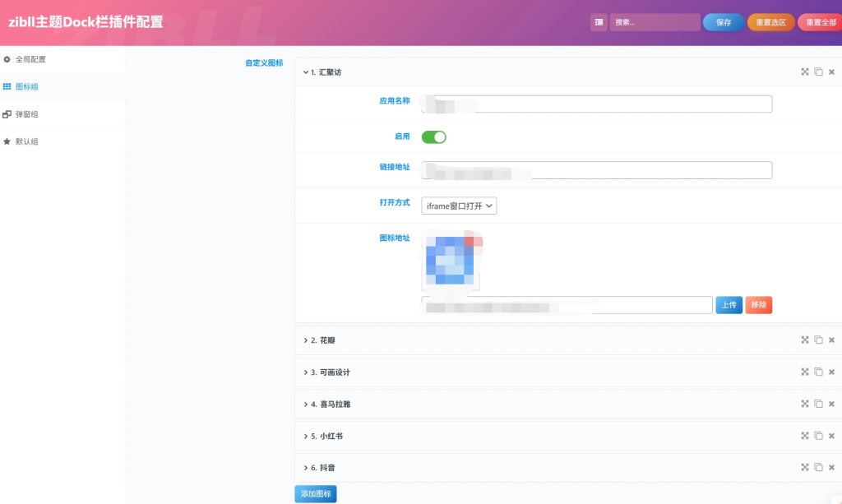Duplicate the 汇聚访 item via copy icon
Viewport: 842px width, 504px height.
(818, 72)
